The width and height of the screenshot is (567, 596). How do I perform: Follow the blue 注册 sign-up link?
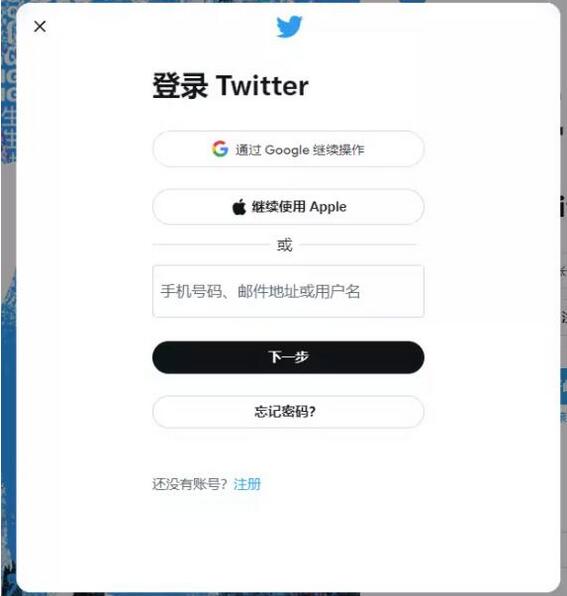(247, 484)
